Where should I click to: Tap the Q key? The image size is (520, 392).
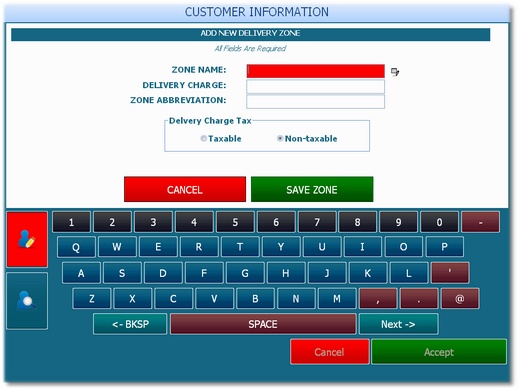point(76,247)
